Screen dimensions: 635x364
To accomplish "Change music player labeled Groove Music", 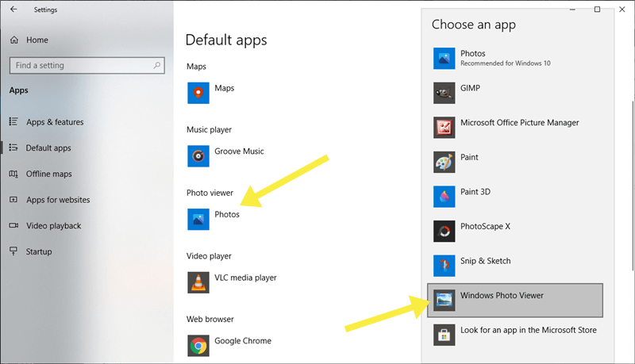I will [x=240, y=151].
